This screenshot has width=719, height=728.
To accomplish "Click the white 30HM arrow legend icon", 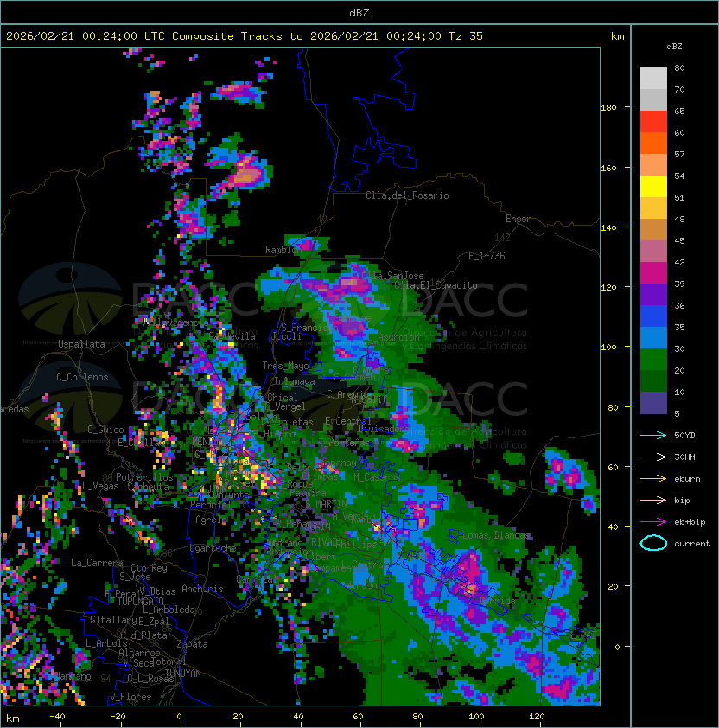I will point(653,457).
